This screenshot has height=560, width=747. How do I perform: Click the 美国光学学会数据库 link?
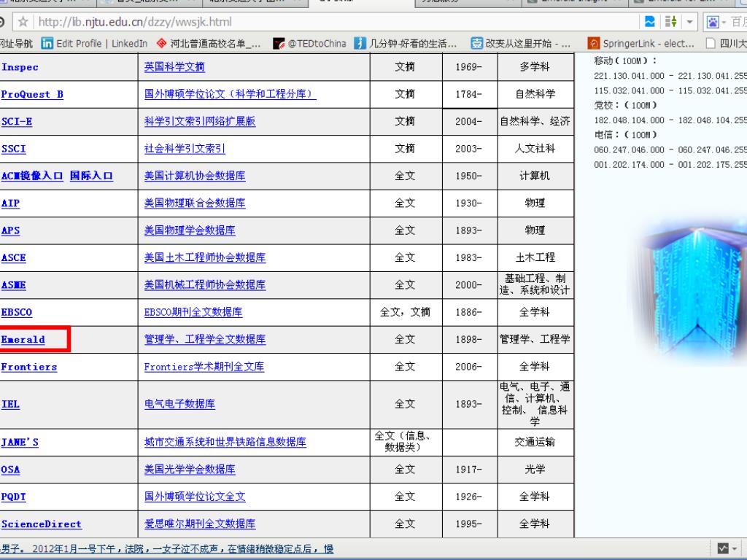pyautogui.click(x=190, y=470)
